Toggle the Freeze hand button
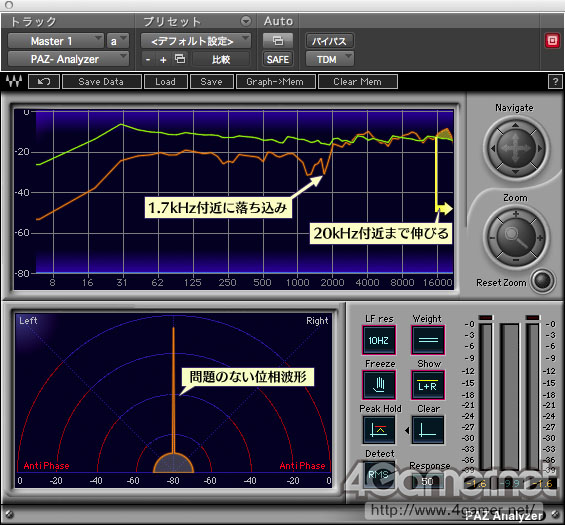 pyautogui.click(x=379, y=385)
